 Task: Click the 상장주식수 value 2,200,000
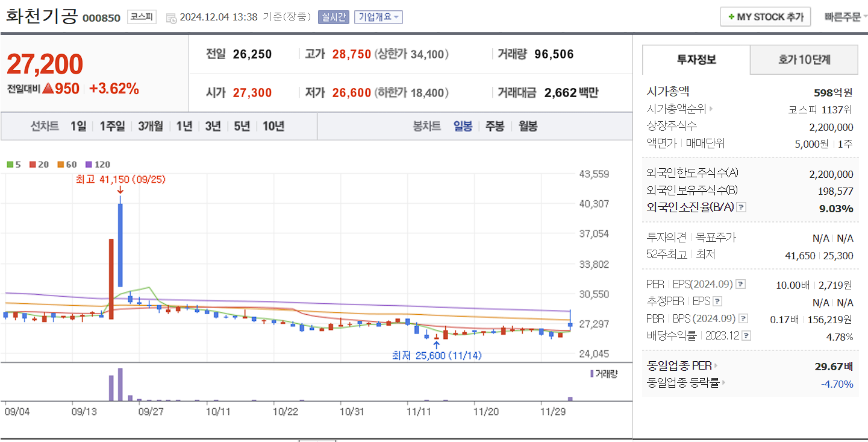pyautogui.click(x=831, y=127)
